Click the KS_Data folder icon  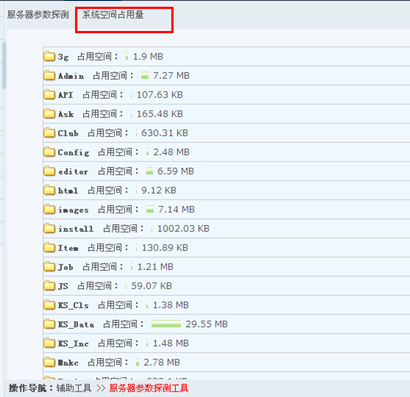coord(49,324)
